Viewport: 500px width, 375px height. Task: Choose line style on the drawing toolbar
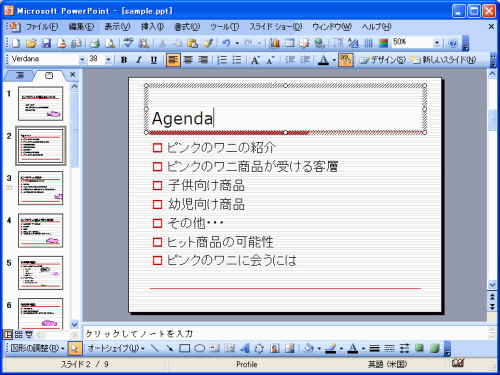[x=374, y=348]
